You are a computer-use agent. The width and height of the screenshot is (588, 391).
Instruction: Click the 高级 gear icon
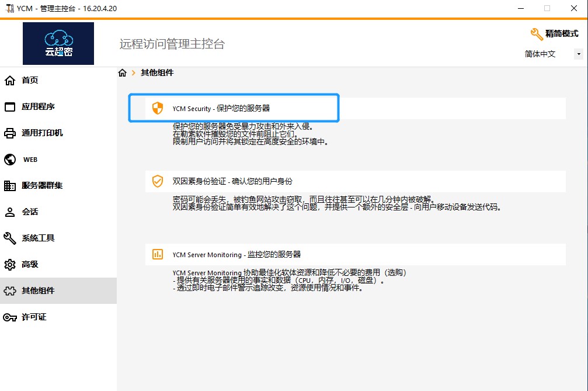click(10, 265)
